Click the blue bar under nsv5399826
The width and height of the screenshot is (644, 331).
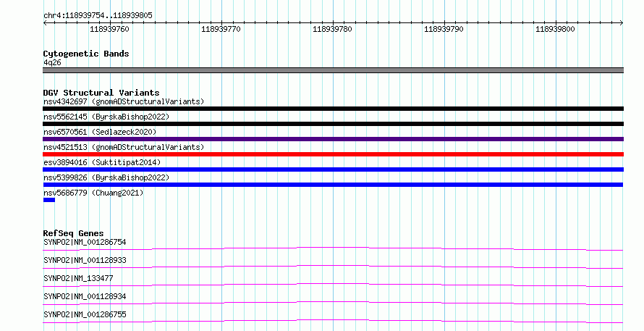[333, 185]
